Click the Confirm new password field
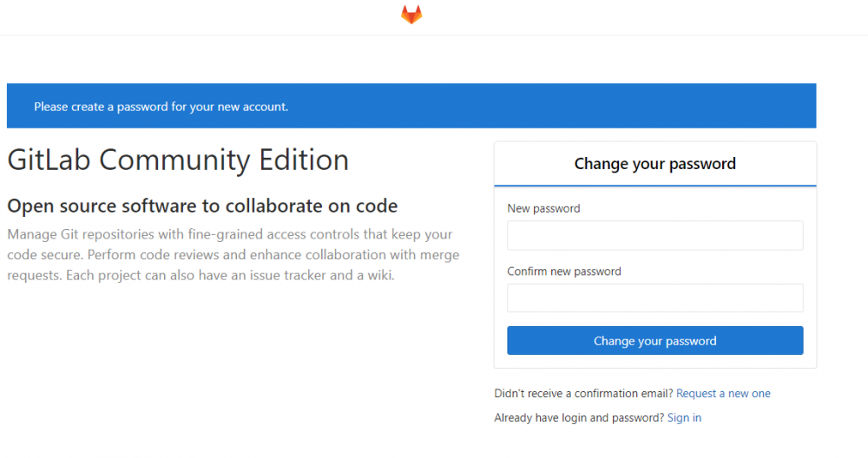This screenshot has width=868, height=458. pos(654,298)
